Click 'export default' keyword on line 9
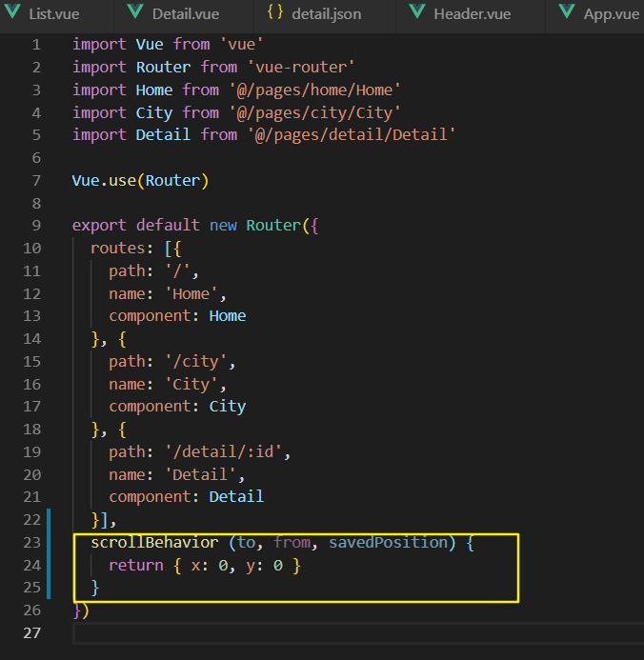 click(x=135, y=226)
